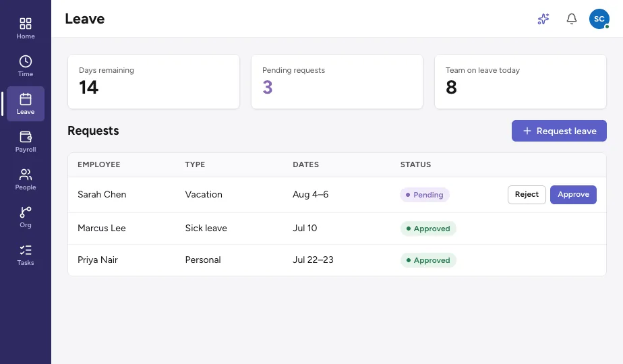Viewport: 623px width, 364px height.
Task: Open the Home section in sidebar
Action: (26, 28)
